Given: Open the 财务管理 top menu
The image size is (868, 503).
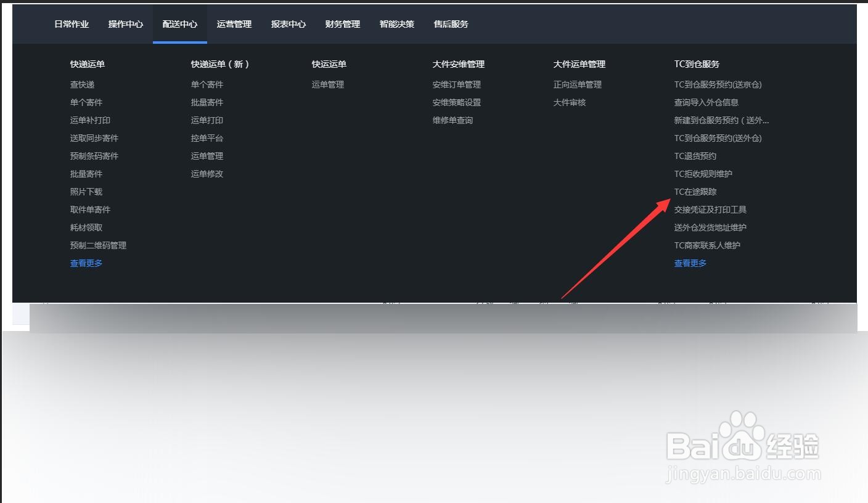Looking at the screenshot, I should [343, 24].
